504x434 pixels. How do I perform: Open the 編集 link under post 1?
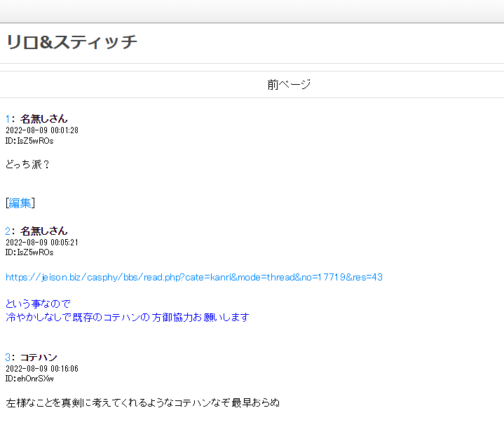pyautogui.click(x=20, y=203)
